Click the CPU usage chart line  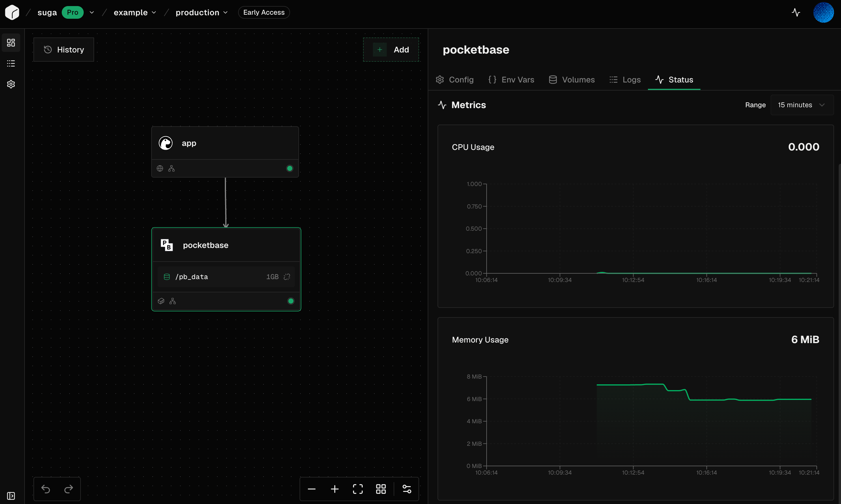[704, 273]
